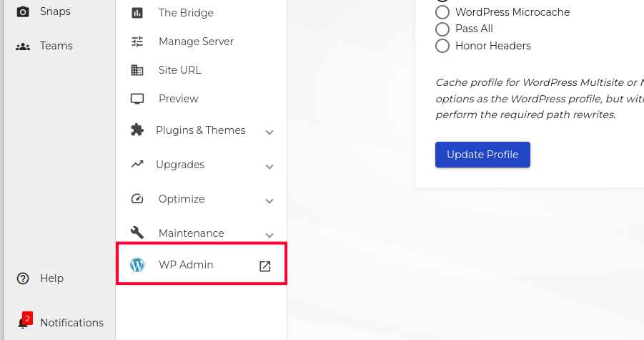Open the Manage Server menu item

(x=196, y=42)
